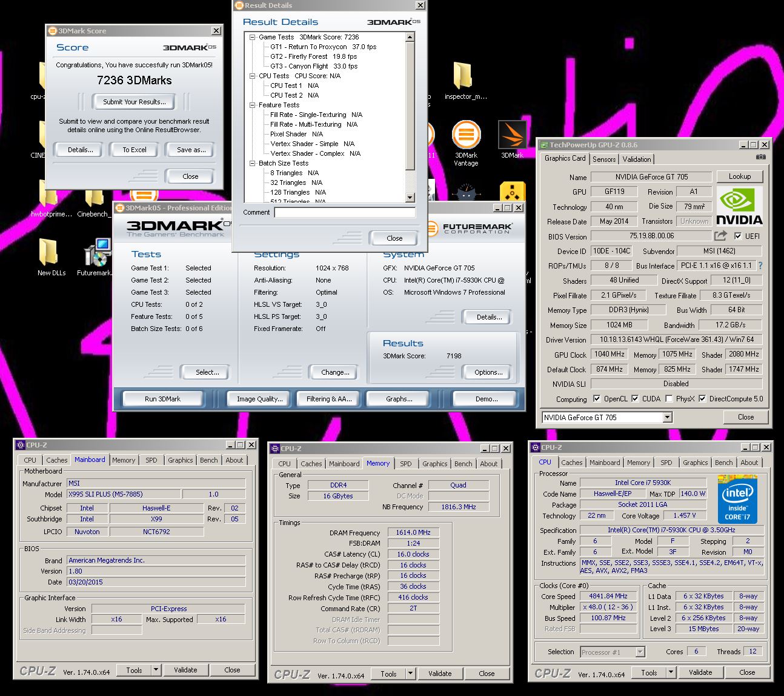Click the GPU-Z Lookup button

740,176
